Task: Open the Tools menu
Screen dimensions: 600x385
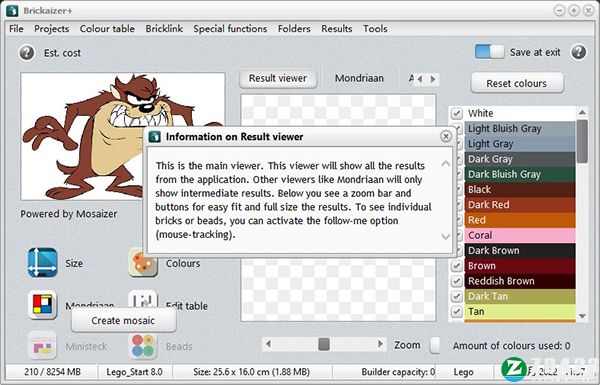Action: click(x=375, y=29)
